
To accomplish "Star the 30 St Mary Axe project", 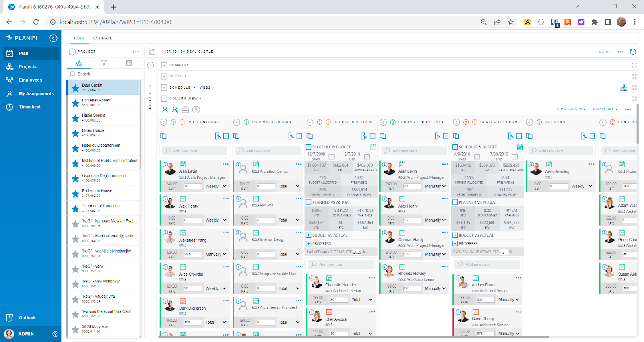I will (x=75, y=330).
